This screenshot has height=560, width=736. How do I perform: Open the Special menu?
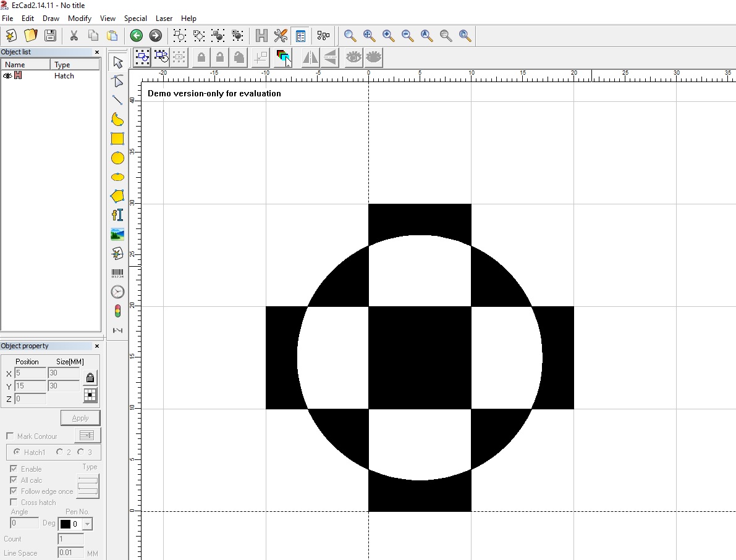[x=135, y=19]
